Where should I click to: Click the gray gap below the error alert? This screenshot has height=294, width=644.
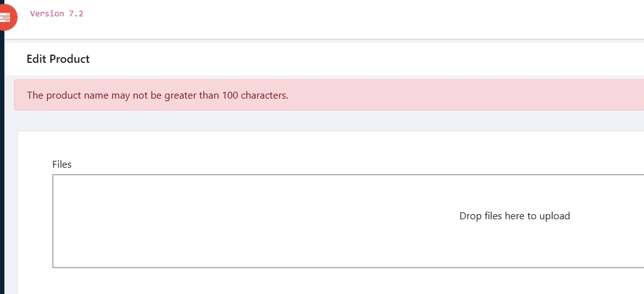pos(328,121)
